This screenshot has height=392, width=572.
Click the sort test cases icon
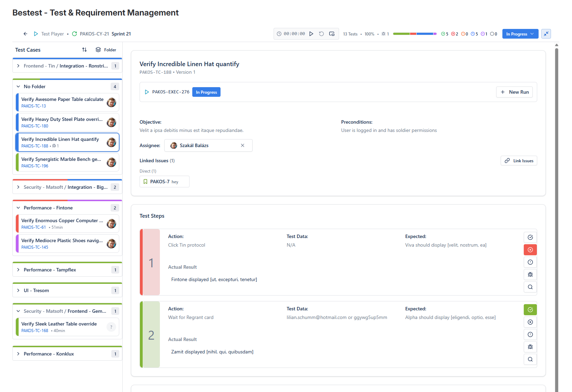84,50
